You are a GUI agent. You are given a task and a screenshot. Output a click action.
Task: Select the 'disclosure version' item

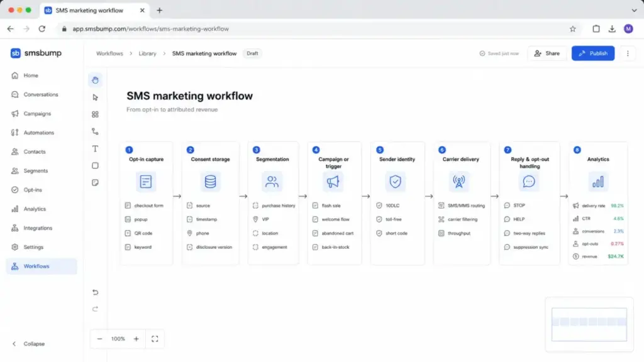coord(209,247)
